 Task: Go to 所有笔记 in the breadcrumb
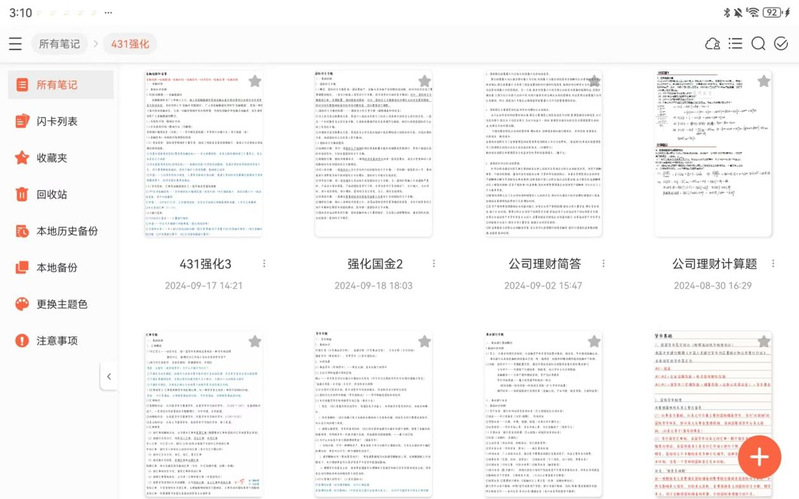pos(58,44)
